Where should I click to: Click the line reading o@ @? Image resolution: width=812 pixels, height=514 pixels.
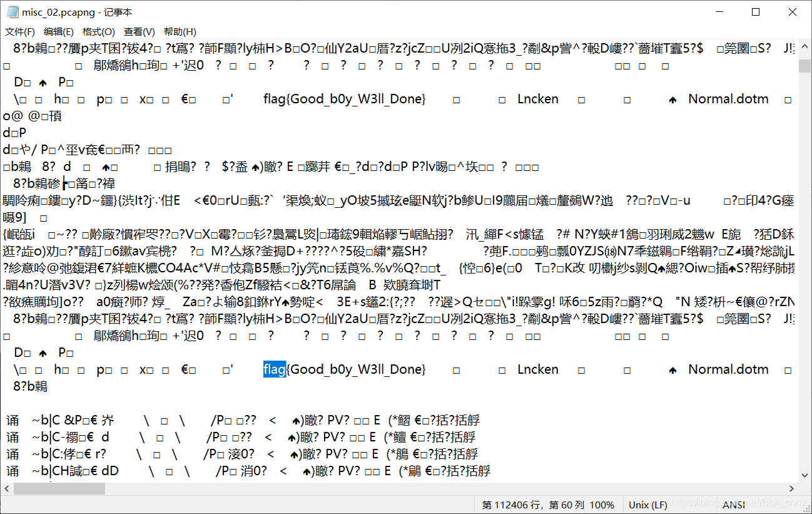point(32,116)
